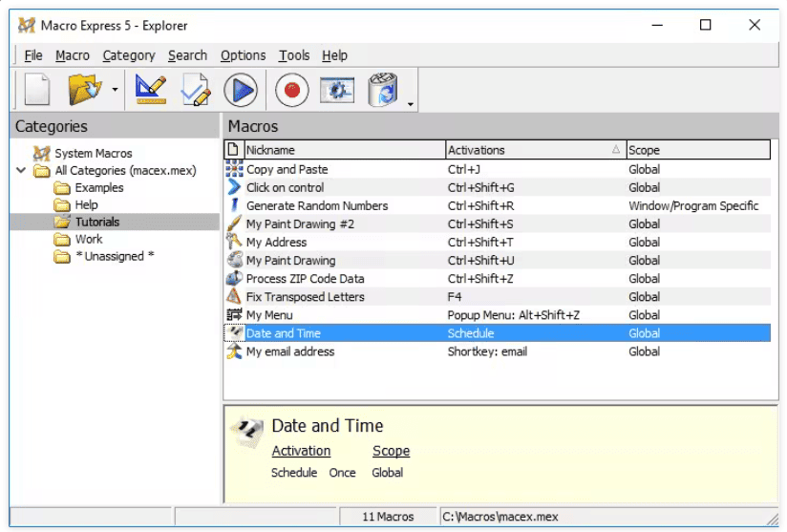Sort by the Scope column header
787x532 pixels.
click(698, 150)
